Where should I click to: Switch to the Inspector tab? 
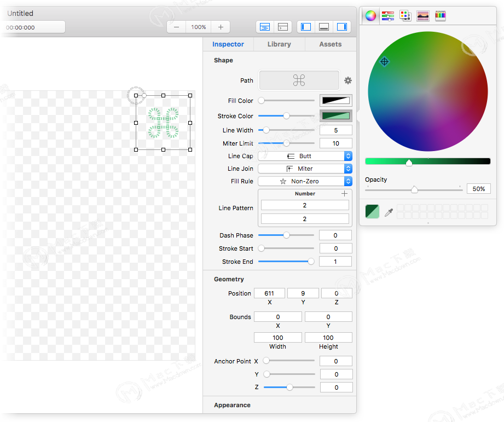(x=228, y=44)
